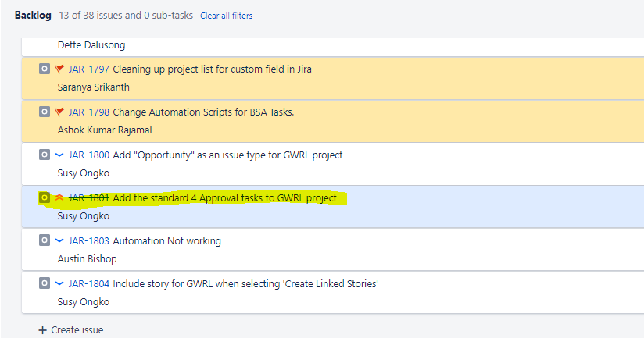
Task: Click the issue type icon for JAR-1804
Action: coord(45,283)
